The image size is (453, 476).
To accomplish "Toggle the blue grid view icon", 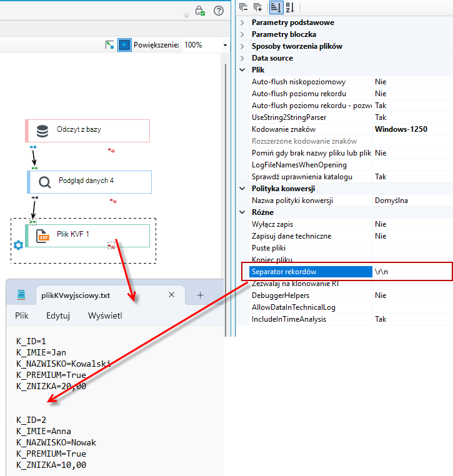I will pos(124,45).
